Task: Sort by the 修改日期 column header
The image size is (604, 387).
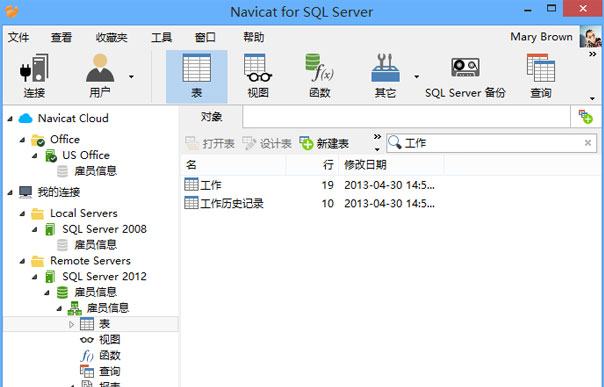Action: click(x=391, y=165)
